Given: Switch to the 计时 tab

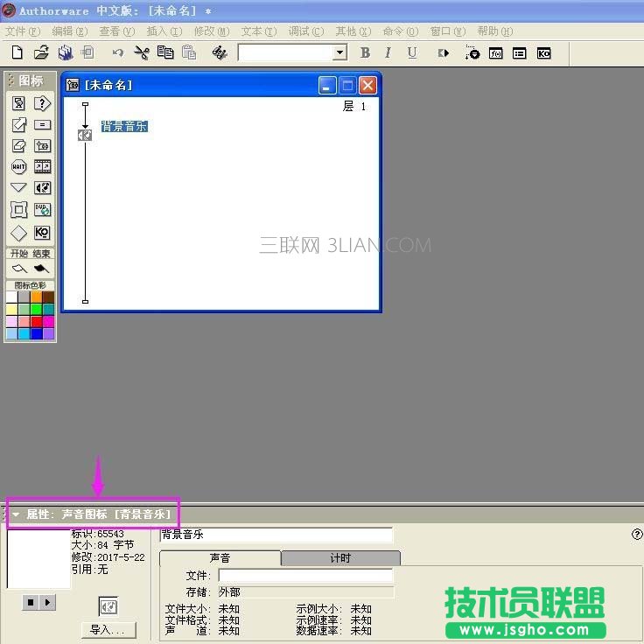Looking at the screenshot, I should pyautogui.click(x=340, y=557).
